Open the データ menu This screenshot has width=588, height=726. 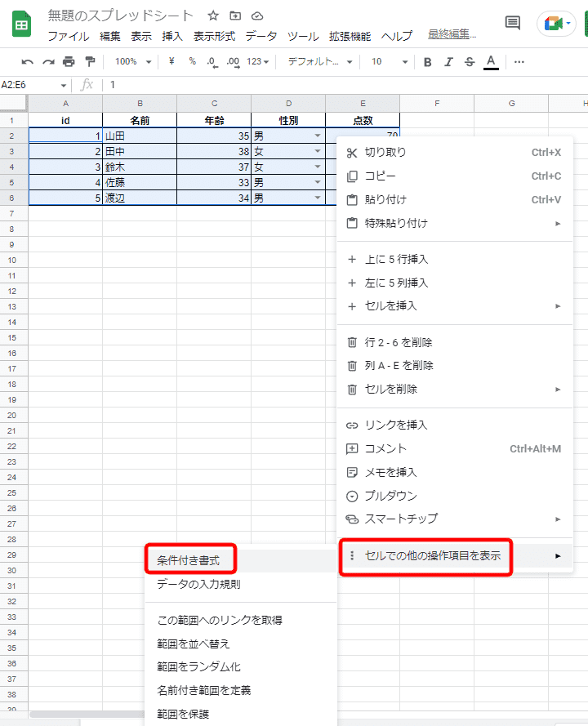tap(261, 36)
